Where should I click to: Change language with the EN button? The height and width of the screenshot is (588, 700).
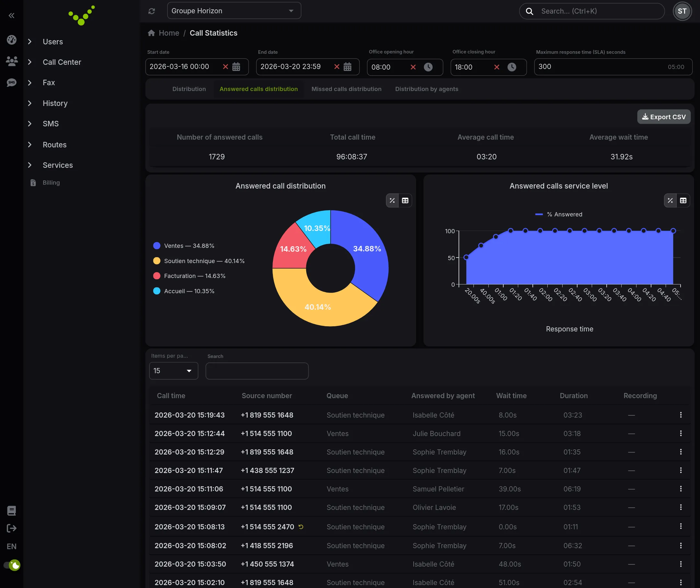pyautogui.click(x=12, y=546)
